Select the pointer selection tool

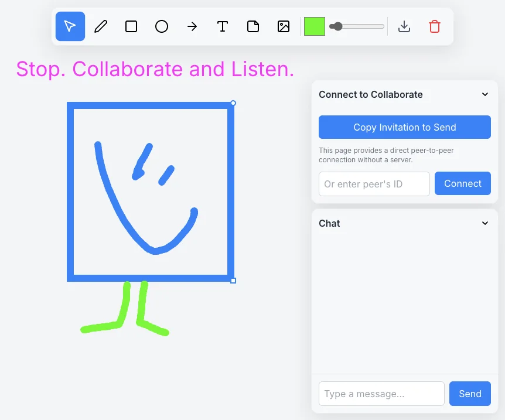pyautogui.click(x=70, y=26)
